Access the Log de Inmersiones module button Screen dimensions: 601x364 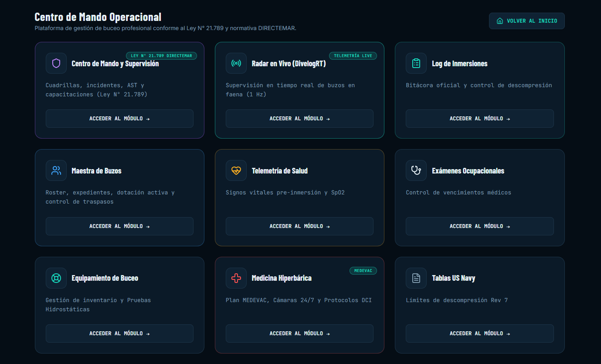point(480,119)
